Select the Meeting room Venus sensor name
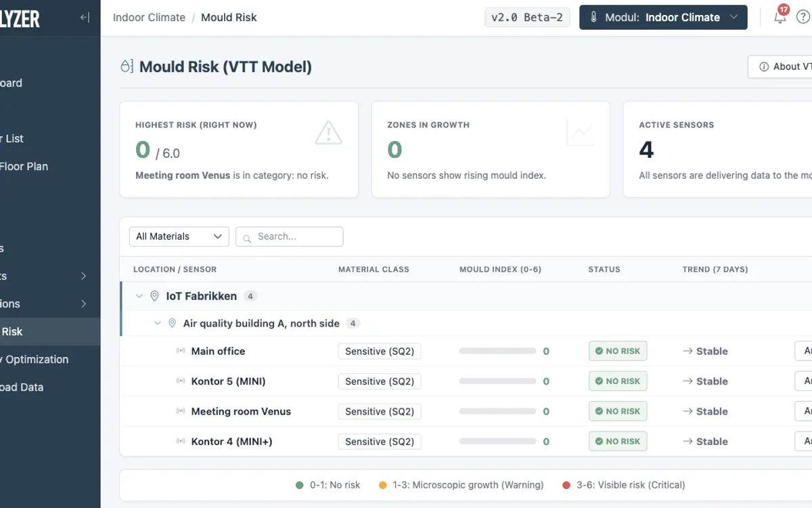Image resolution: width=812 pixels, height=508 pixels. (x=241, y=411)
